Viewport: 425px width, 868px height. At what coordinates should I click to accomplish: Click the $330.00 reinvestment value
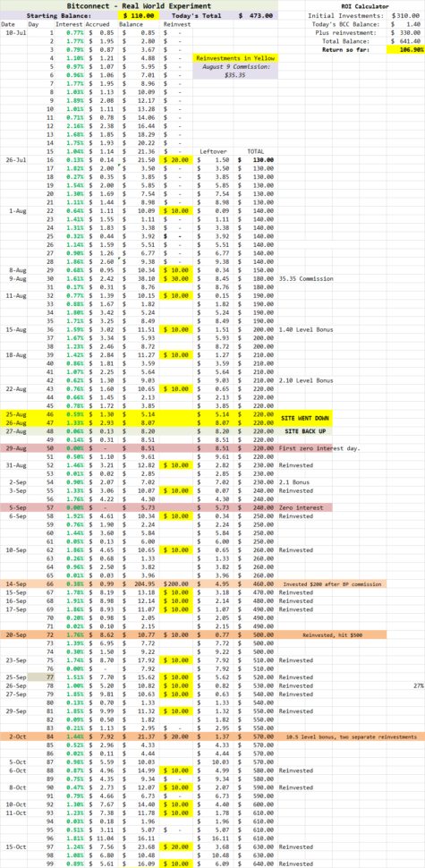tap(406, 32)
